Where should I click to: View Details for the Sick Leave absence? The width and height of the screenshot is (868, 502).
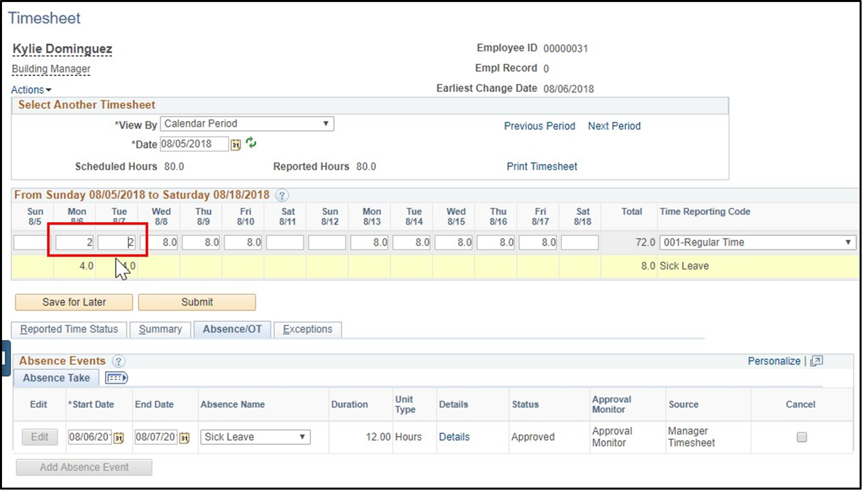[x=454, y=437]
